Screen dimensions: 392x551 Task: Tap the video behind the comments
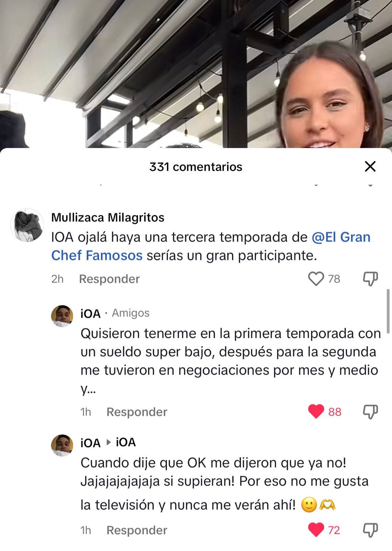(x=196, y=74)
